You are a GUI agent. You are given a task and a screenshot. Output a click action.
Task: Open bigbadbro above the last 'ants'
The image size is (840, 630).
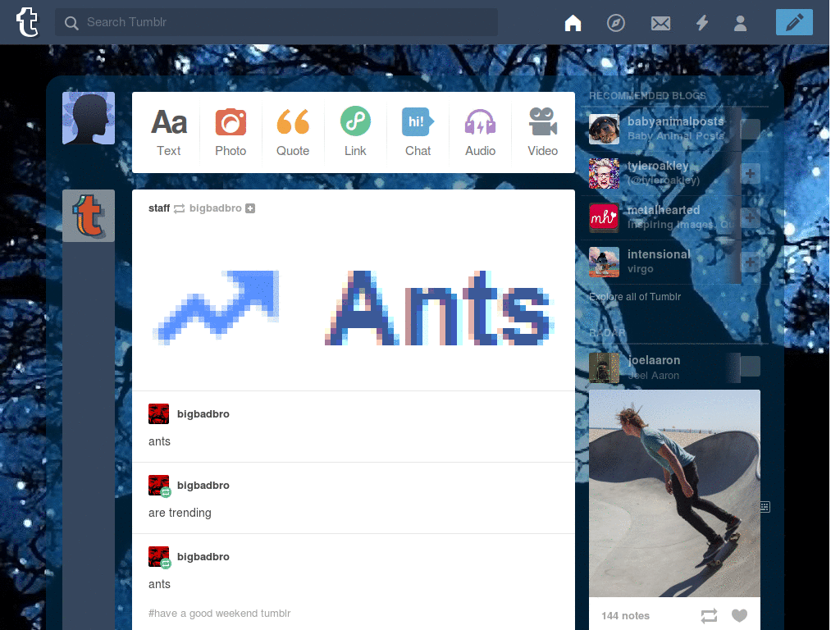point(203,557)
